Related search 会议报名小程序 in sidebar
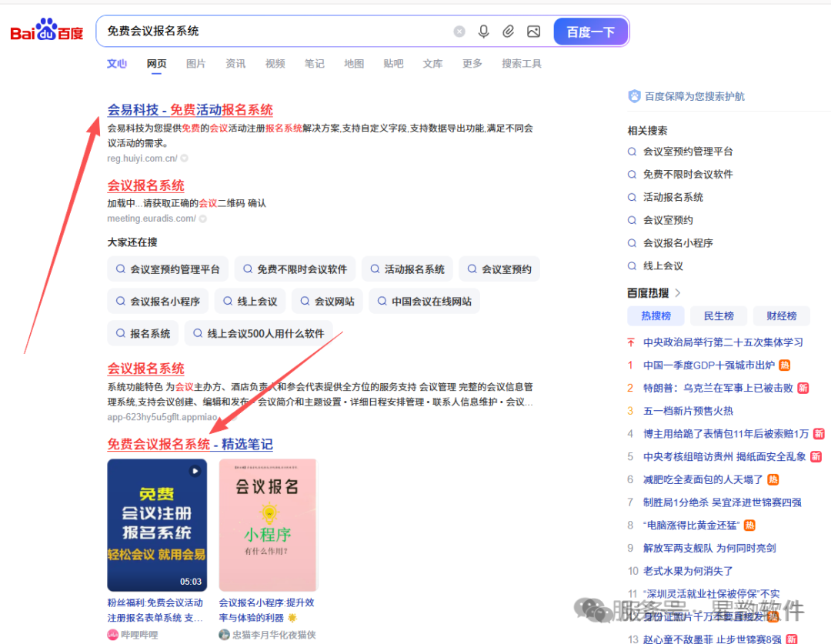Screen dimensions: 831x644 678,243
